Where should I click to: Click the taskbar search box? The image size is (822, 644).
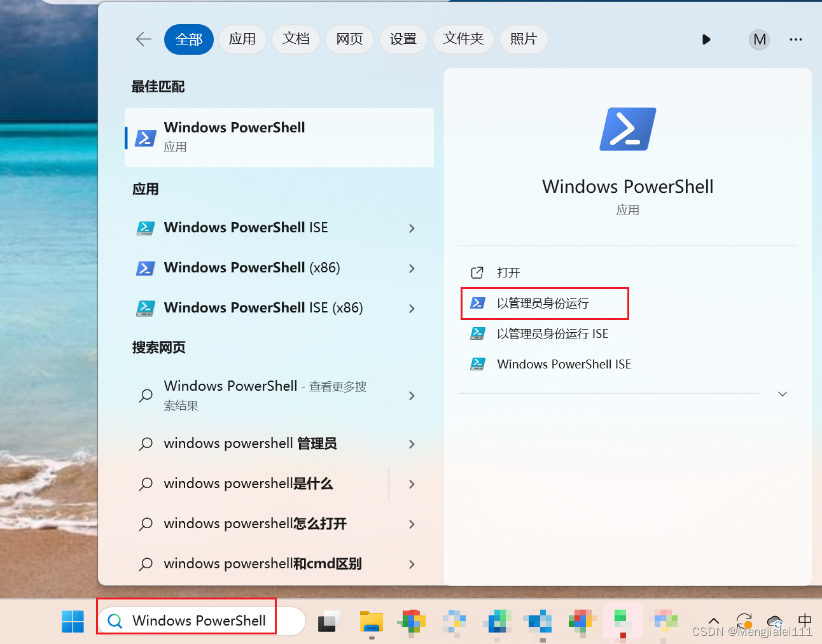click(x=201, y=620)
